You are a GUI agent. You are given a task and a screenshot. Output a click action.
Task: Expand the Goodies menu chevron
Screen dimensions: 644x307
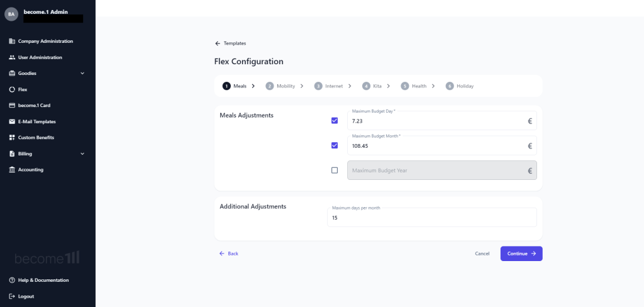coord(82,74)
